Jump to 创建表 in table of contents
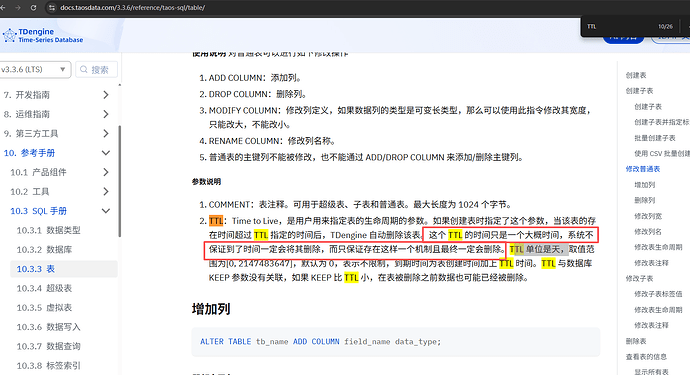This screenshot has height=375, width=690. (636, 75)
